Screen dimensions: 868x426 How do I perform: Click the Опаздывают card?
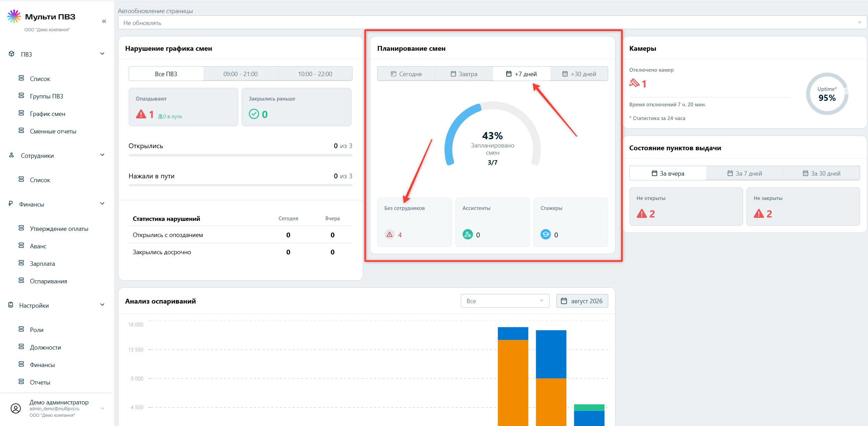[183, 107]
